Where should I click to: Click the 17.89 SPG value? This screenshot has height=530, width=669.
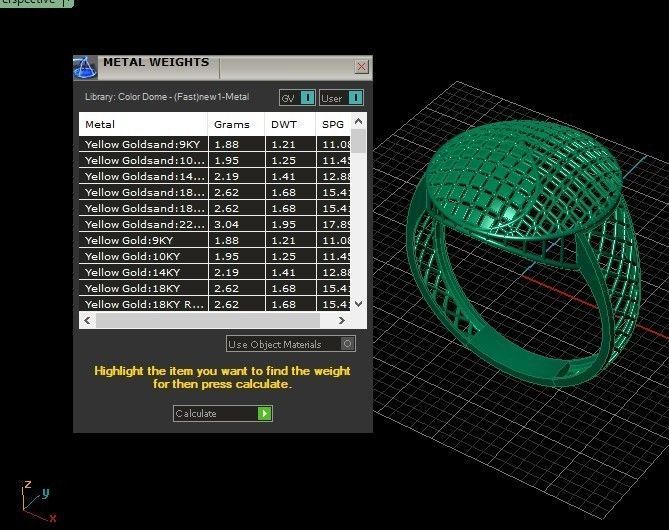coord(336,224)
